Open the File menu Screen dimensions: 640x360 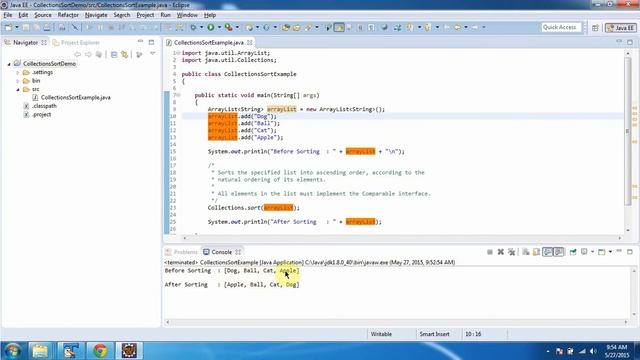tap(8, 15)
